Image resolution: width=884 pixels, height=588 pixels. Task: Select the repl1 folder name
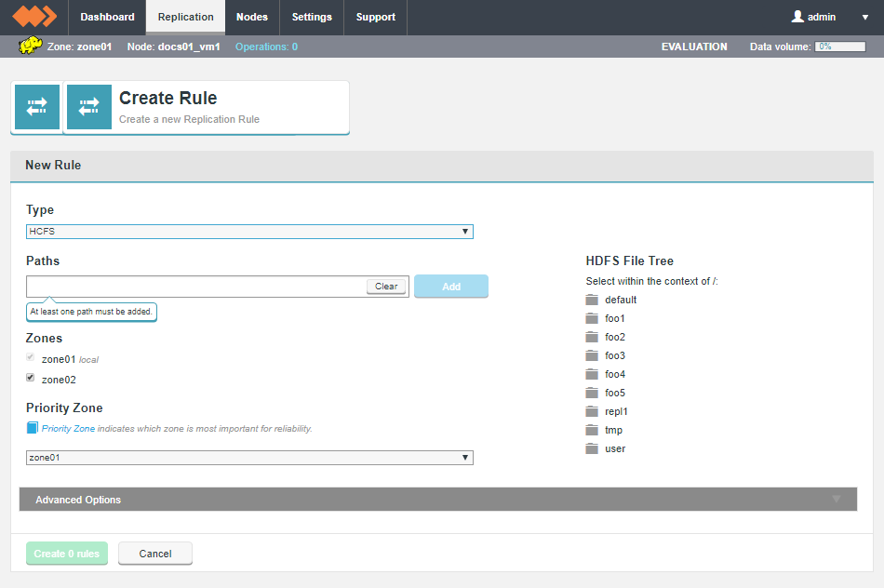(x=616, y=411)
